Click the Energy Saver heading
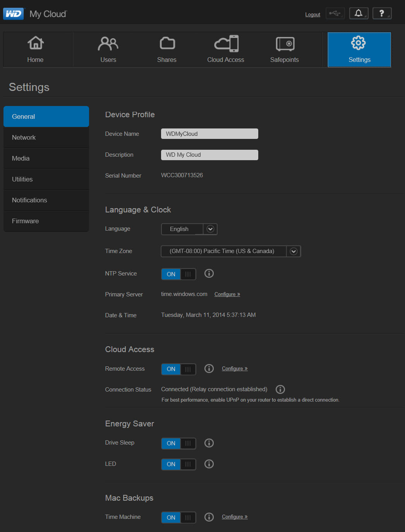 tap(130, 424)
